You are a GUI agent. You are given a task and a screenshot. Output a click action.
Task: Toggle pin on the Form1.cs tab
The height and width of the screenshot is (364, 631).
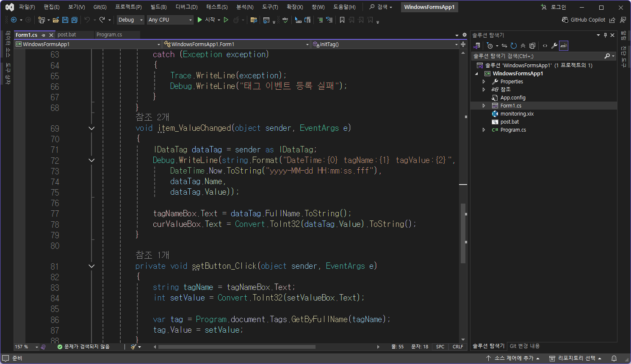click(44, 35)
